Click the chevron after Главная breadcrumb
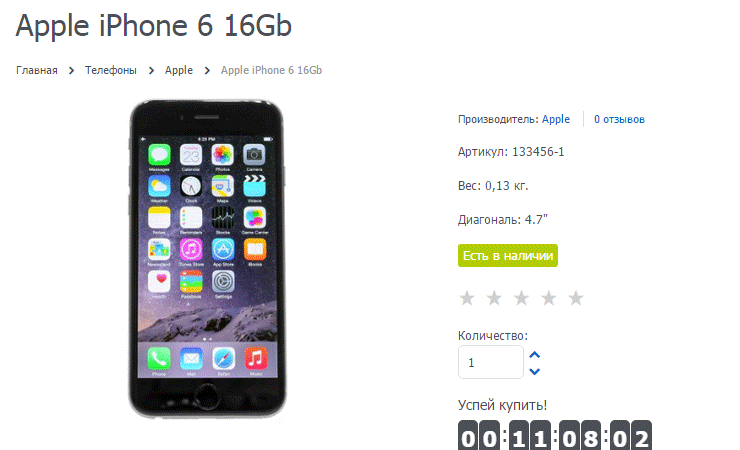 [71, 71]
